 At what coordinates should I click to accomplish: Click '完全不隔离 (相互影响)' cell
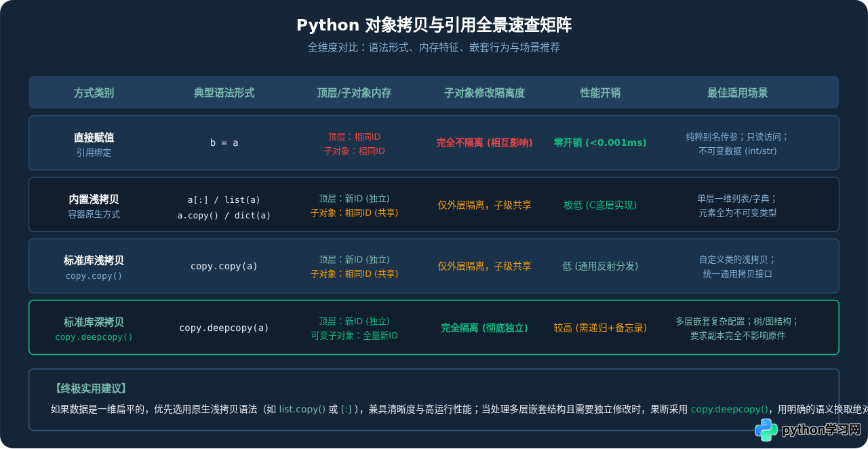[x=484, y=143]
